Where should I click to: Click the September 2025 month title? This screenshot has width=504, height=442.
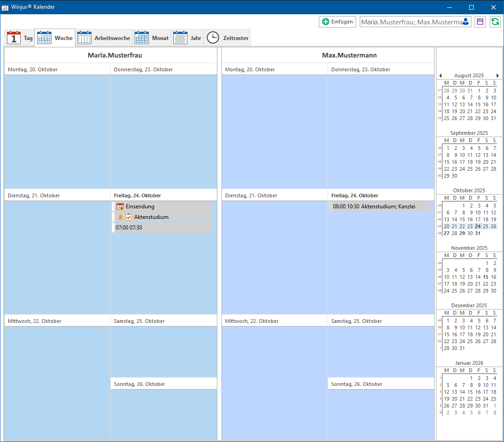[469, 133]
